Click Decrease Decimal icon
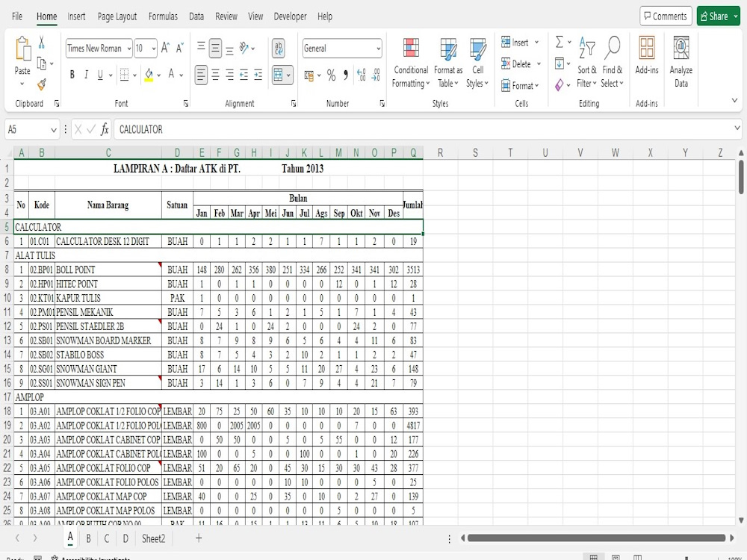This screenshot has width=747, height=560. (376, 75)
